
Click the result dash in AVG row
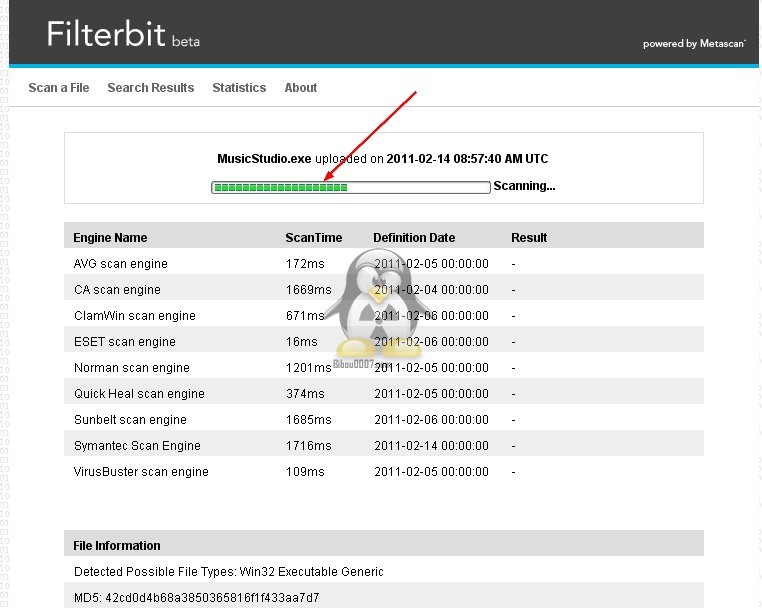514,264
